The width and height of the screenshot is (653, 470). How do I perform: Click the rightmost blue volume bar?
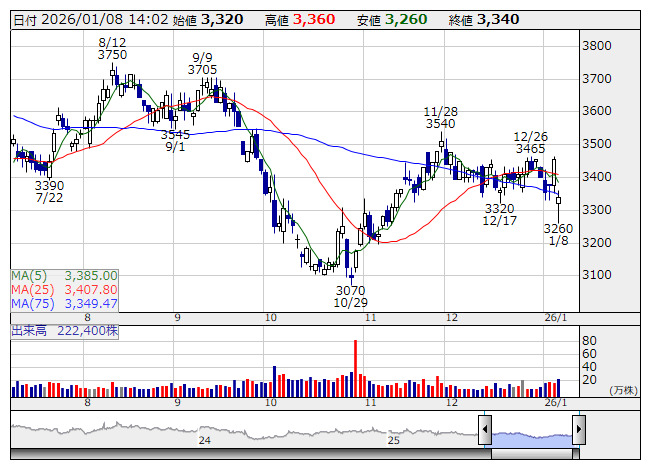pyautogui.click(x=558, y=388)
